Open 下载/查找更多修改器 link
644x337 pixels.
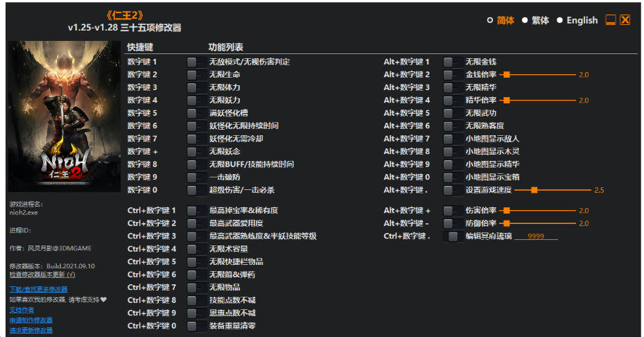coord(39,289)
